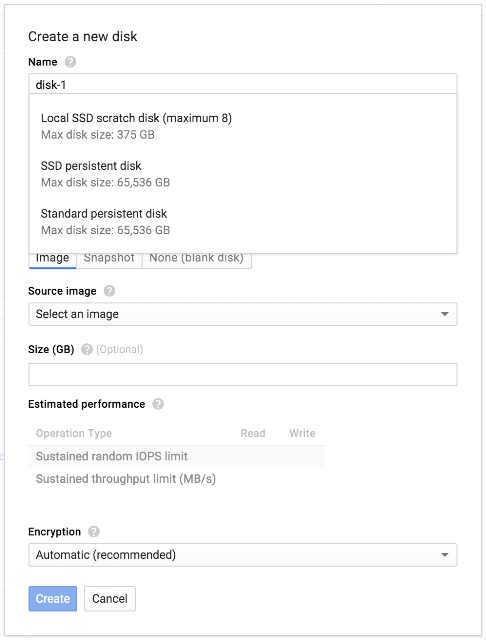The height and width of the screenshot is (640, 486).
Task: Cancel the disk creation dialog
Action: [110, 599]
